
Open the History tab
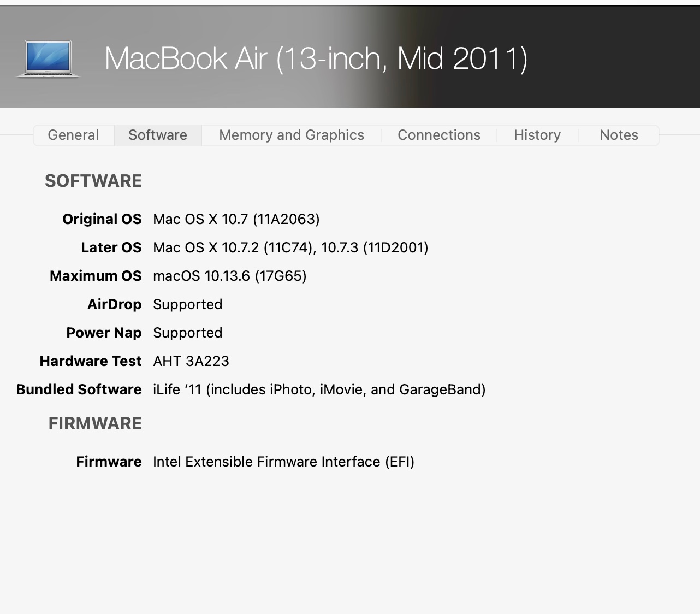pyautogui.click(x=537, y=135)
